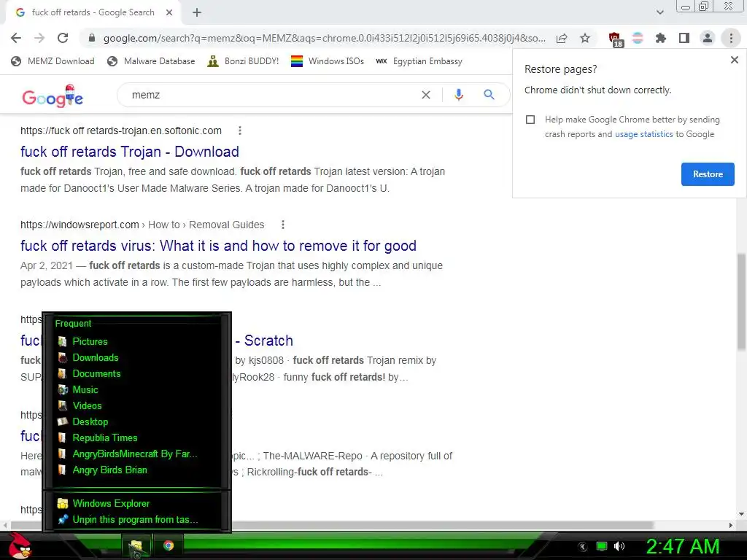Open the 2:47 AM taskbar clock
The height and width of the screenshot is (560, 747).
pyautogui.click(x=682, y=546)
